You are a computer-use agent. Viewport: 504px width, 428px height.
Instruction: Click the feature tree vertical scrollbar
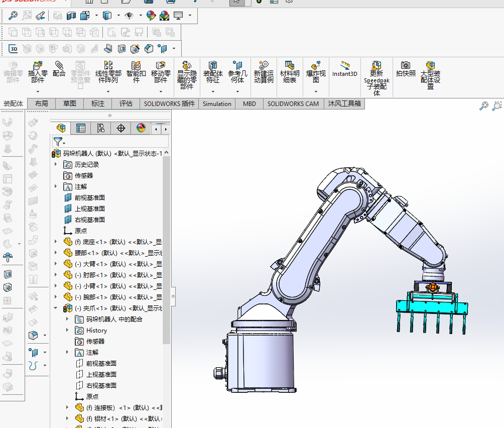(167, 251)
